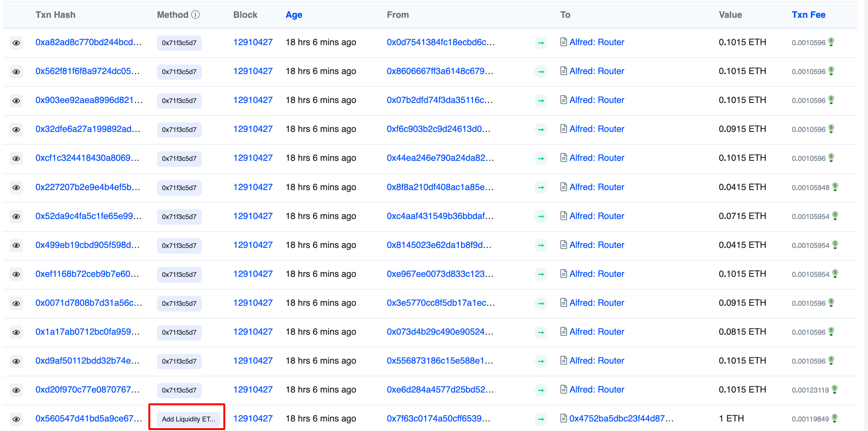Click the fee icon beside 0.00119849
The image size is (868, 431).
click(834, 418)
